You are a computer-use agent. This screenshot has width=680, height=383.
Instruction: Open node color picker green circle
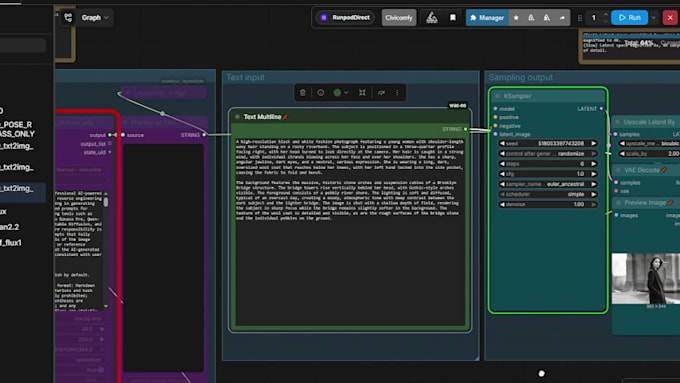[x=337, y=92]
